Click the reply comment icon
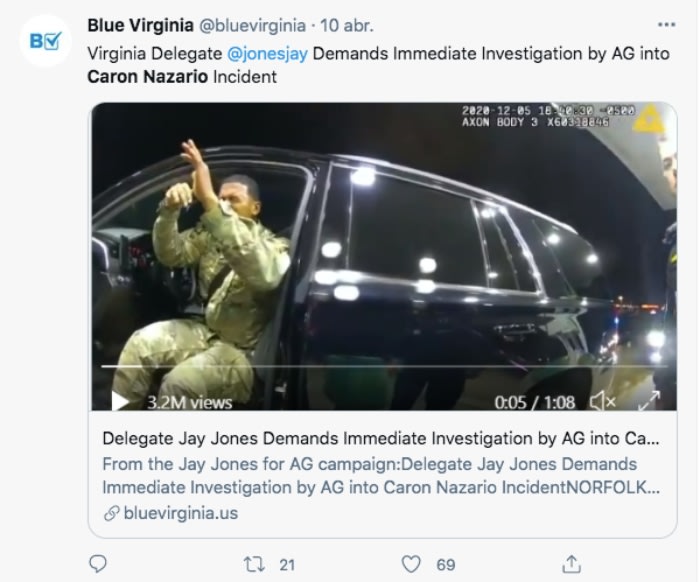Image resolution: width=700 pixels, height=582 pixels. [x=98, y=564]
